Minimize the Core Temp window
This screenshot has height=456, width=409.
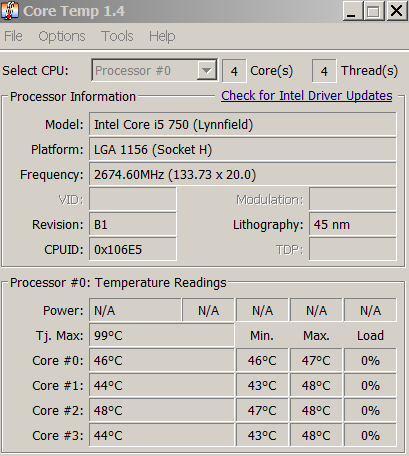click(353, 11)
